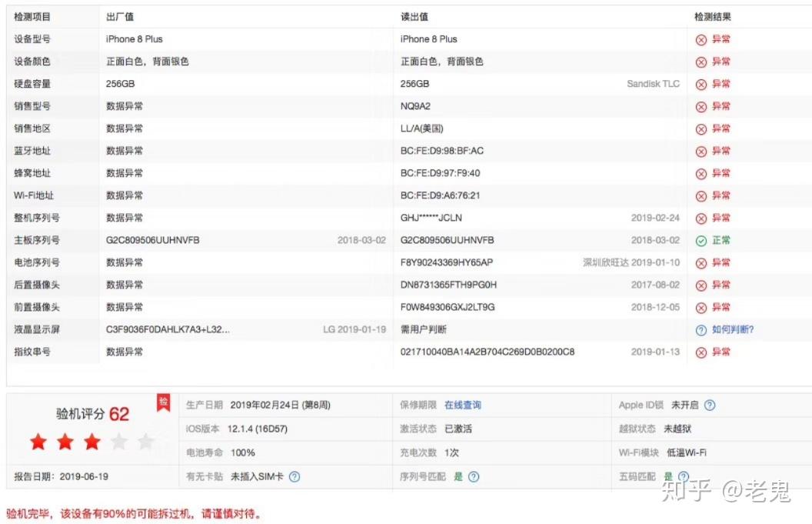Click battery life value 100%
The image size is (812, 524).
click(243, 452)
